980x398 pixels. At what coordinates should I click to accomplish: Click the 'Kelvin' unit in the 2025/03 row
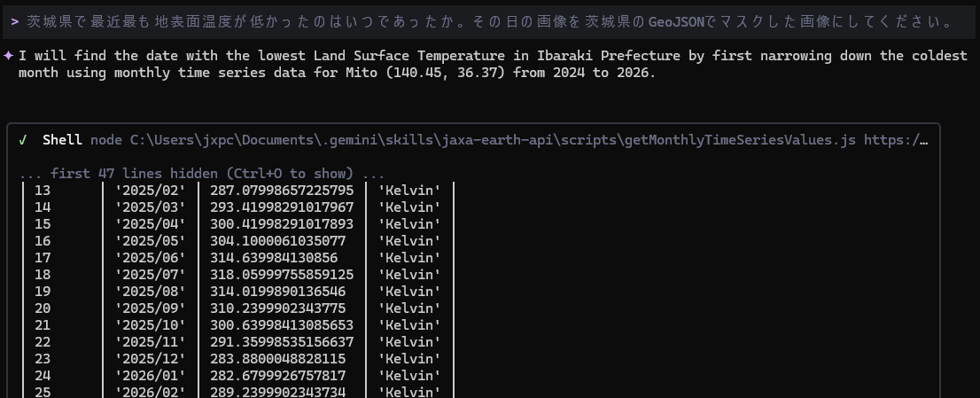pyautogui.click(x=409, y=207)
